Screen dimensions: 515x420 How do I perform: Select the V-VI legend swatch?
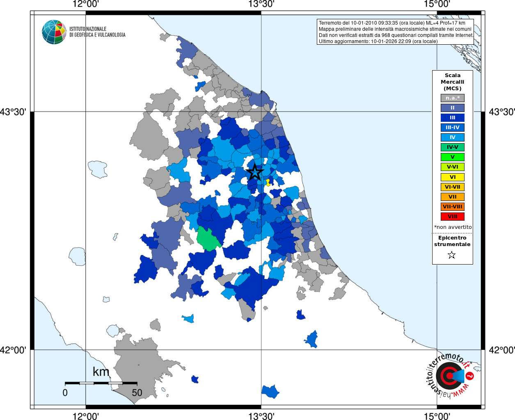453,167
